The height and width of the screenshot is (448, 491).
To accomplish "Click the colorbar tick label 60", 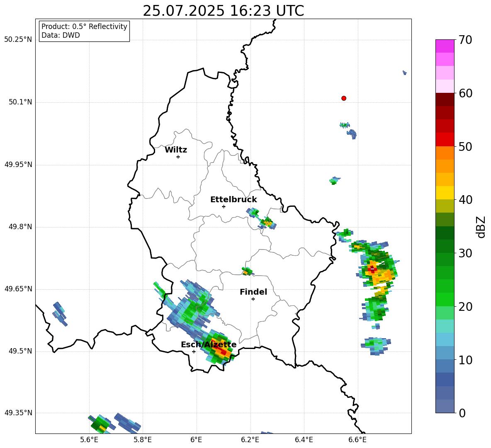I will pos(466,93).
